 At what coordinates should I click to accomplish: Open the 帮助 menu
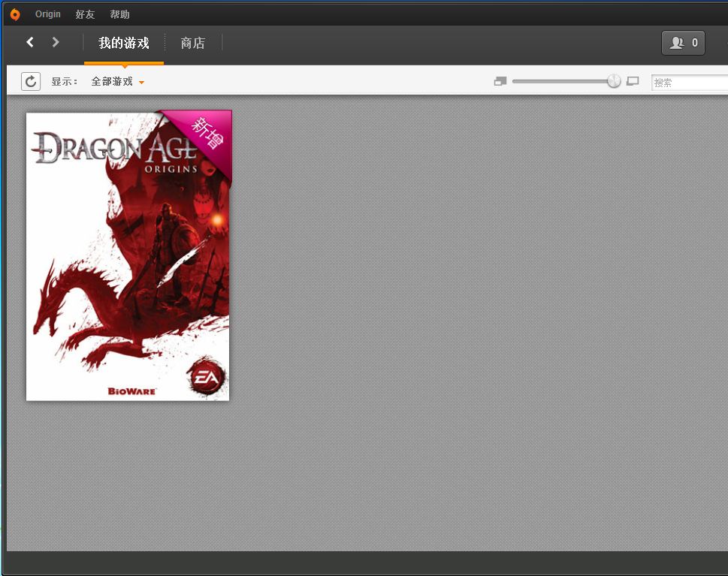[x=119, y=14]
